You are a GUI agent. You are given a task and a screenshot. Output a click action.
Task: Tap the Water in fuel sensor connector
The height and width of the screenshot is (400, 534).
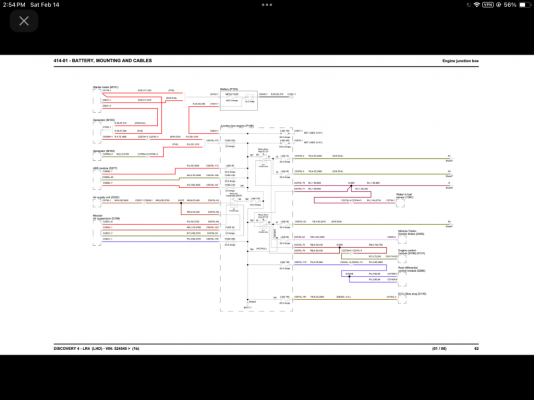(400, 203)
